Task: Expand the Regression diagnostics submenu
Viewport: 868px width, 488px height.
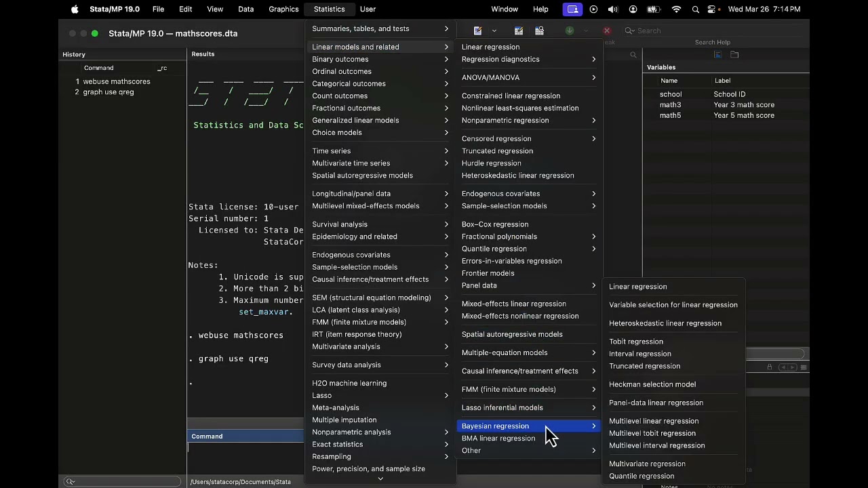Action: (x=528, y=59)
